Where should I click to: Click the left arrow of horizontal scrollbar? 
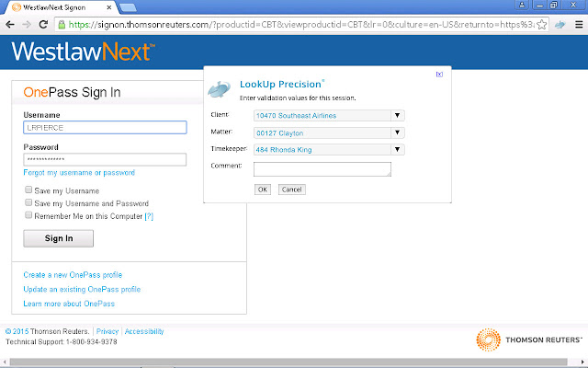click(5, 362)
